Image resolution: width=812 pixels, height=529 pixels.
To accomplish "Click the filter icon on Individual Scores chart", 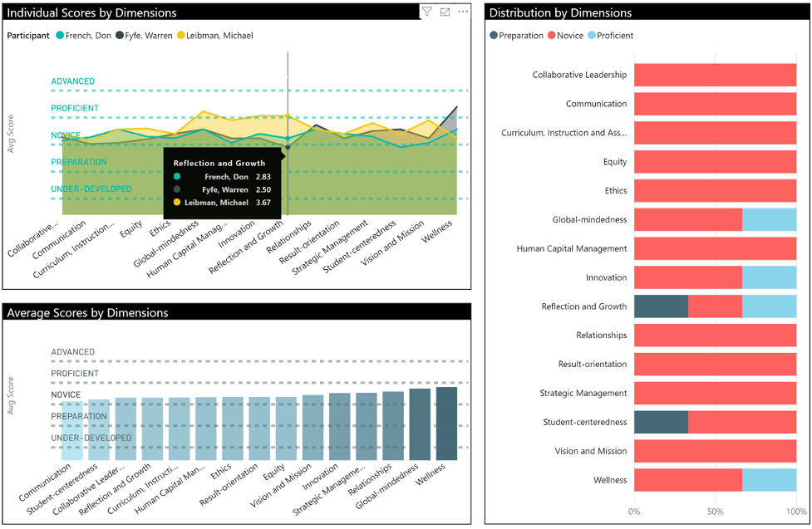I will (x=426, y=12).
